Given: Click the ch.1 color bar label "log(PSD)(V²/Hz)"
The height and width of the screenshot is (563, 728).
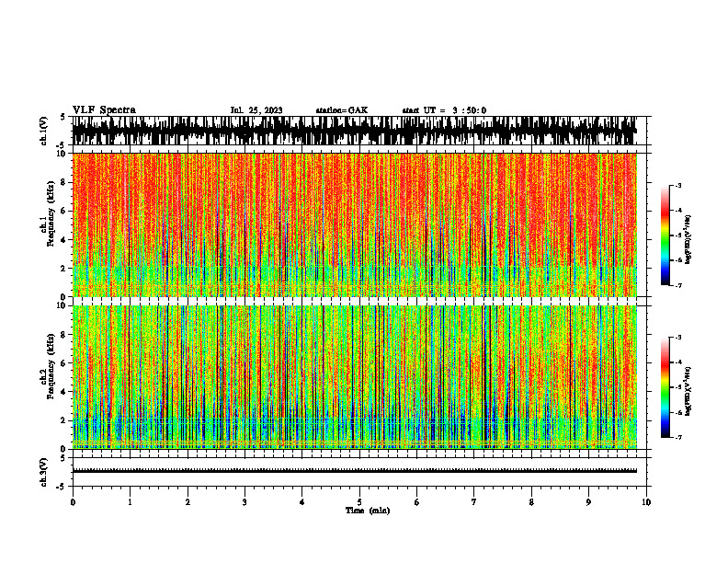Looking at the screenshot, I should click(688, 239).
